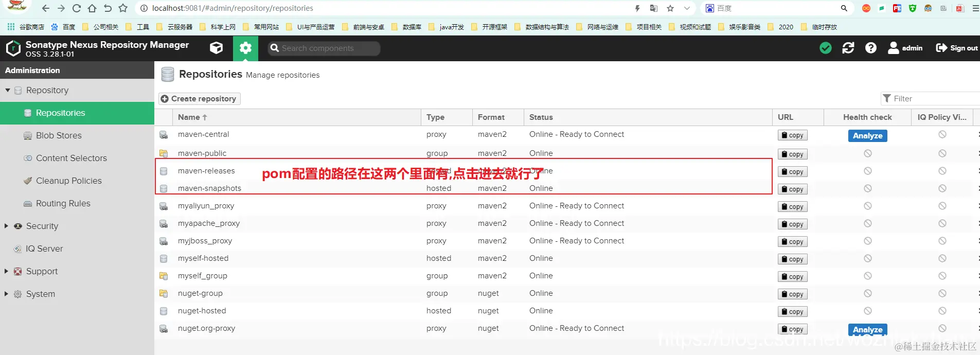Open the Administration gear icon
Viewport: 980px width, 355px height.
pos(245,48)
